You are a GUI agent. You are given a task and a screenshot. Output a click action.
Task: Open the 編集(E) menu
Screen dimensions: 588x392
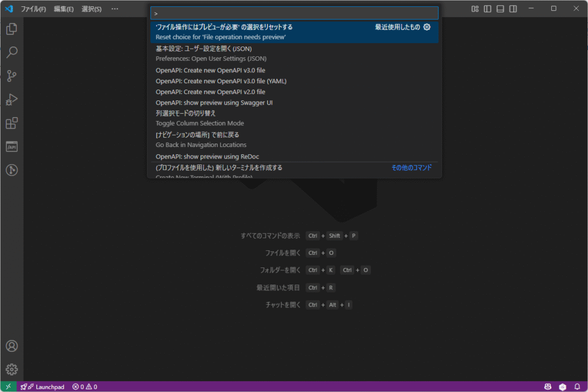(64, 9)
